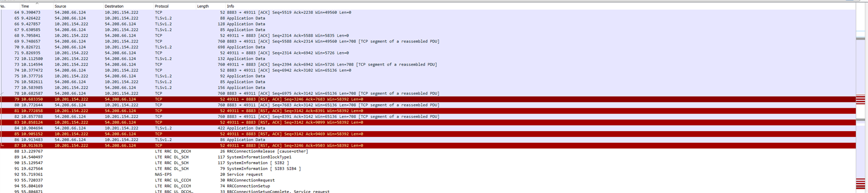
Task: Click the Info column header
Action: coord(540,6)
